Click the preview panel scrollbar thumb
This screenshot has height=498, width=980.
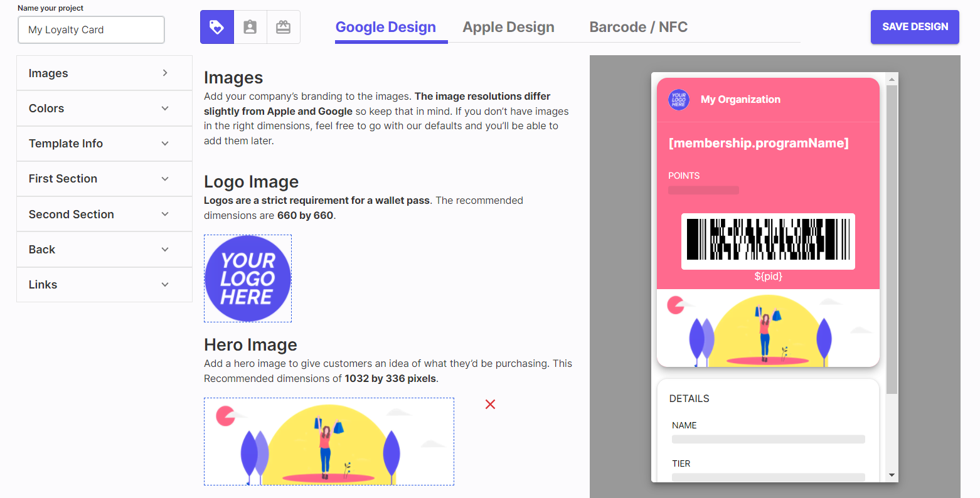click(892, 240)
